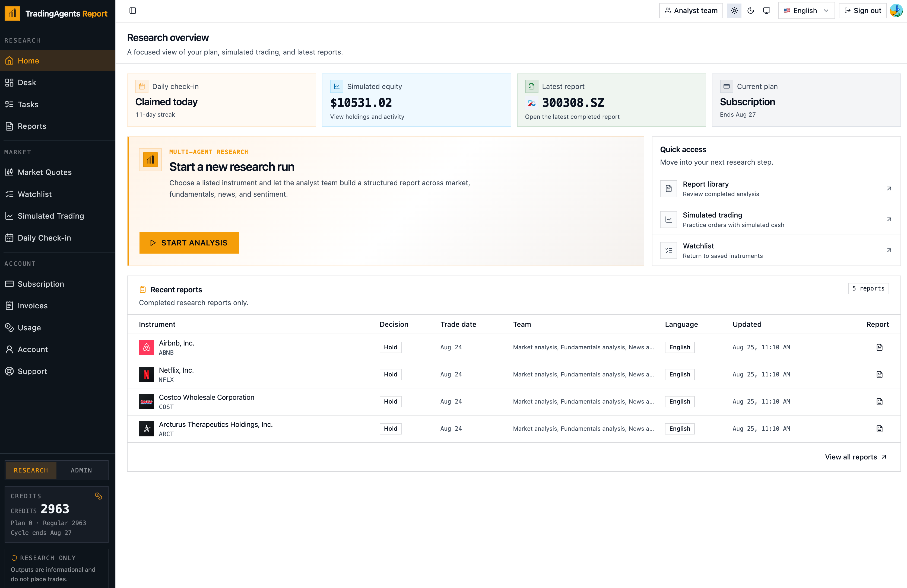Image resolution: width=907 pixels, height=588 pixels.
Task: Click the Airbnb logo thumbnail
Action: [x=146, y=347]
